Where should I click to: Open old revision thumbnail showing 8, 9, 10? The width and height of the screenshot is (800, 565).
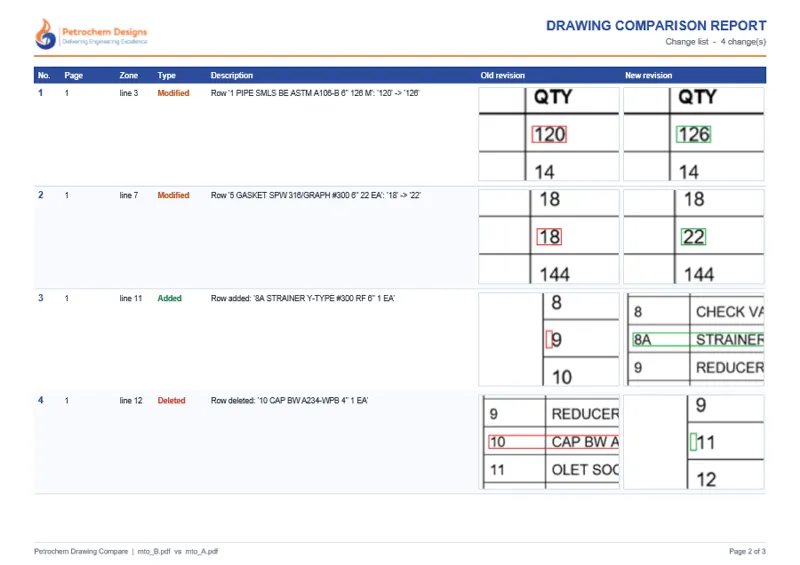(x=549, y=339)
